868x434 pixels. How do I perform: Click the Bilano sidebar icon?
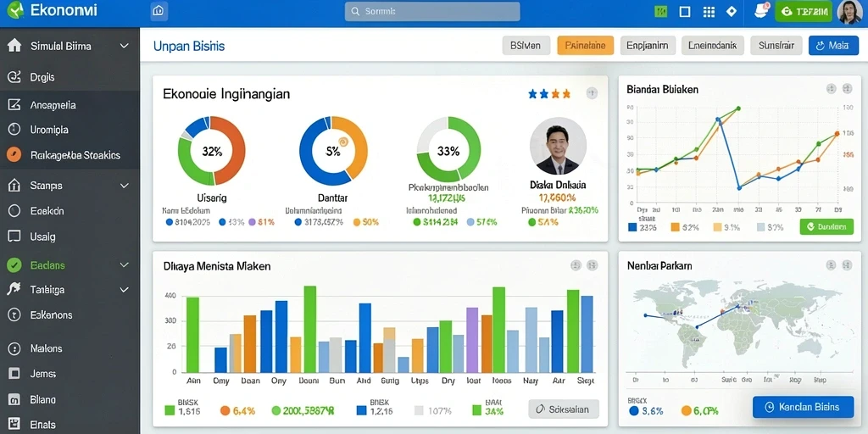click(x=14, y=399)
